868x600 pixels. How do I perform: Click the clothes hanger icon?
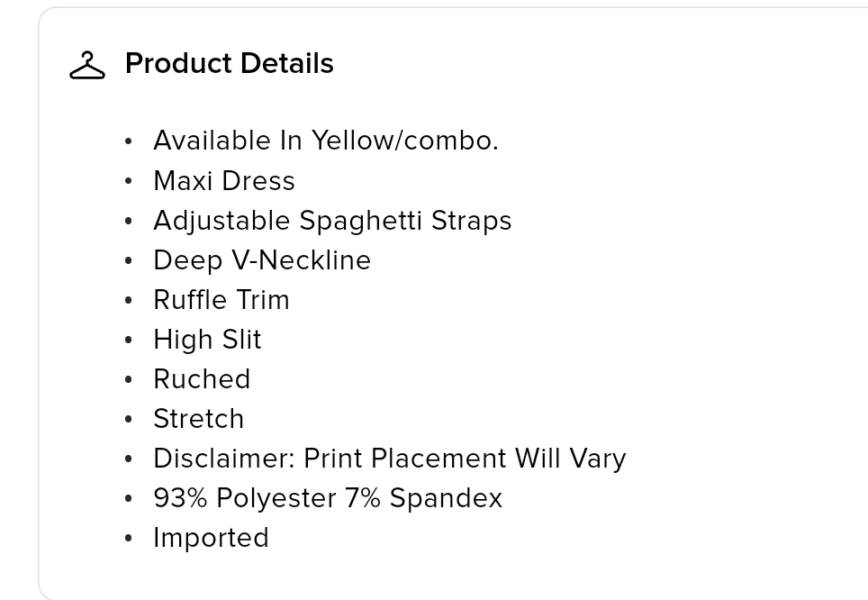pos(87,65)
